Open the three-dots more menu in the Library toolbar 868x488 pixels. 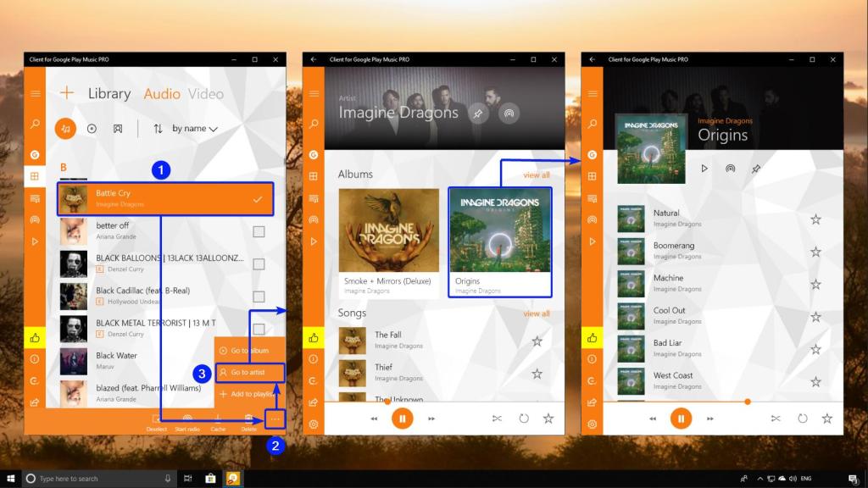click(275, 419)
